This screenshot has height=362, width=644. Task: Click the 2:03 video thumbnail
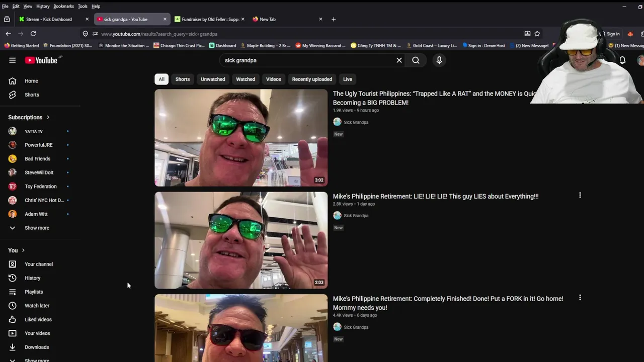click(x=241, y=240)
